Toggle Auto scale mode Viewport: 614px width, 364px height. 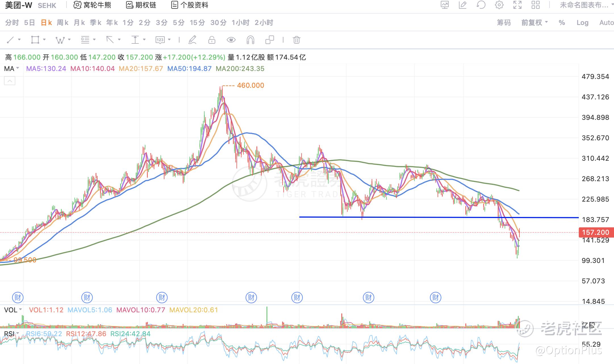pos(606,23)
